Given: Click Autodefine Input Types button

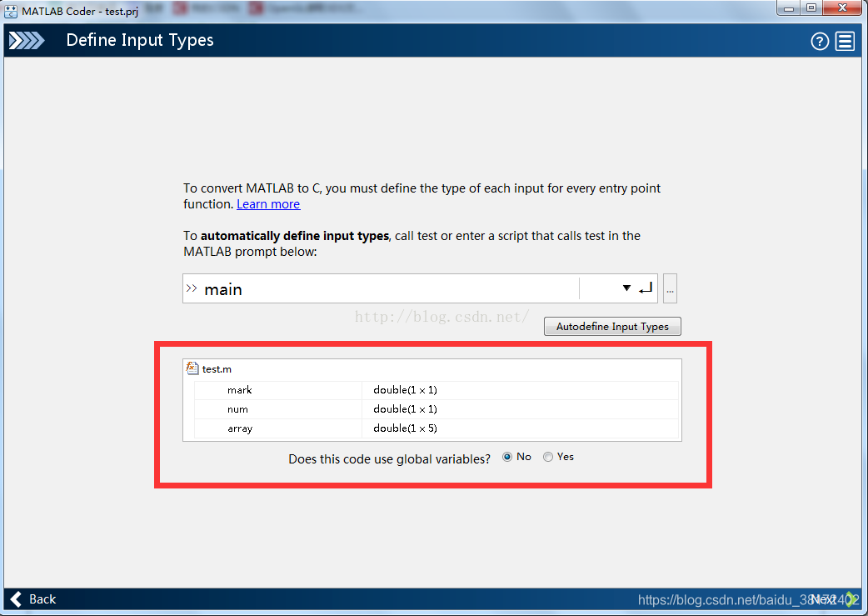Looking at the screenshot, I should tap(612, 327).
